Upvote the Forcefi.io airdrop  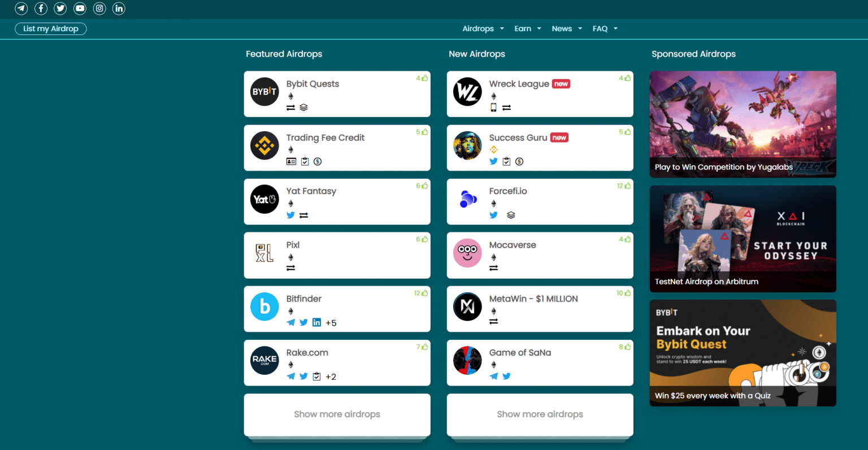point(628,185)
